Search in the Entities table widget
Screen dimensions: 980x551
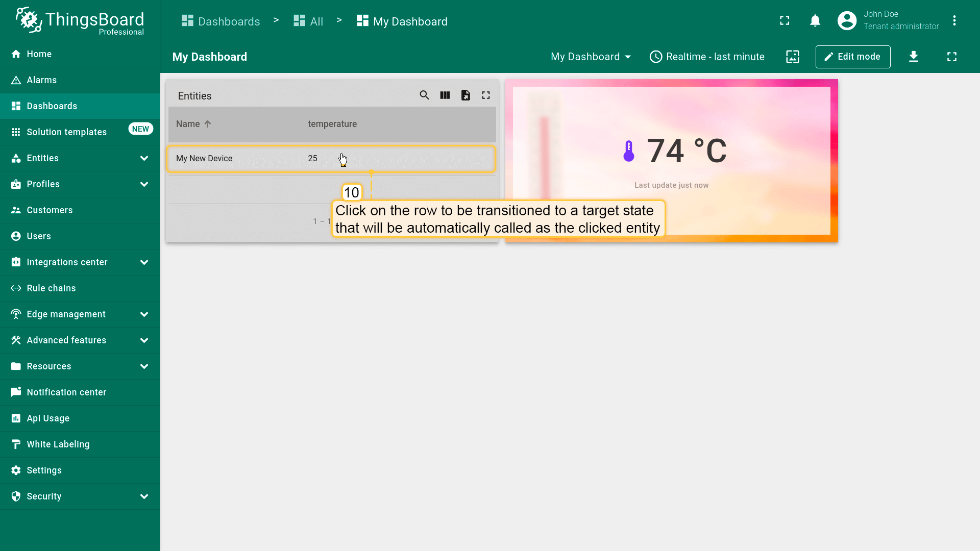[424, 95]
